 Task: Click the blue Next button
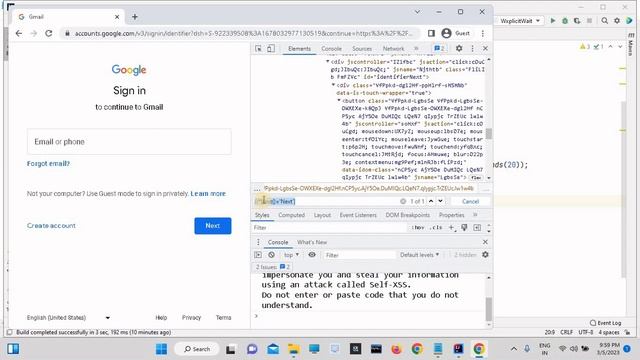click(213, 226)
